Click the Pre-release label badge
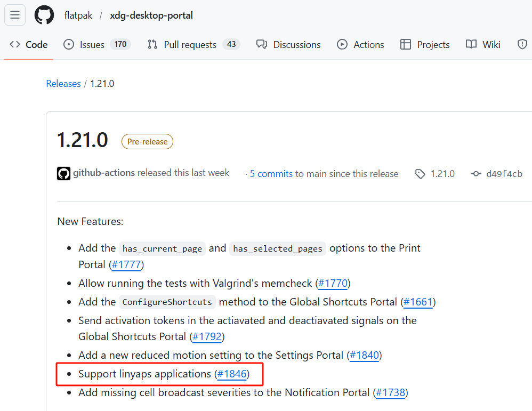 tap(147, 141)
